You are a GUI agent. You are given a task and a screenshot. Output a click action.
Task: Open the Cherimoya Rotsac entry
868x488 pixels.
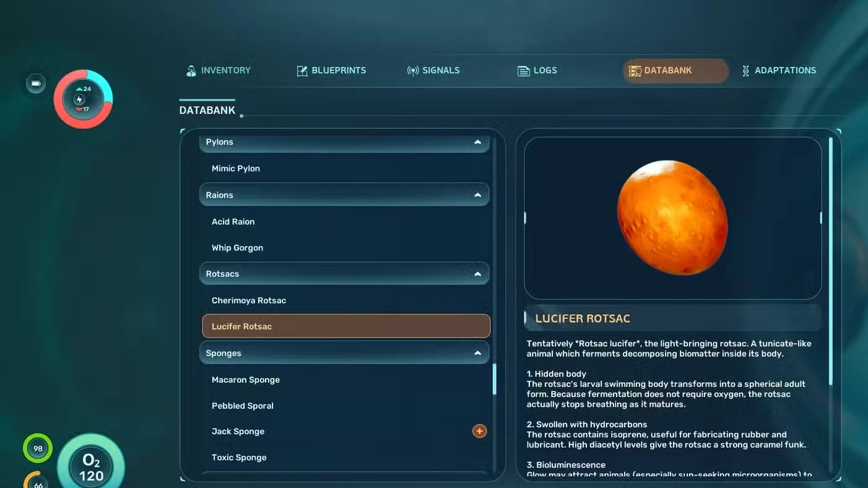click(346, 300)
